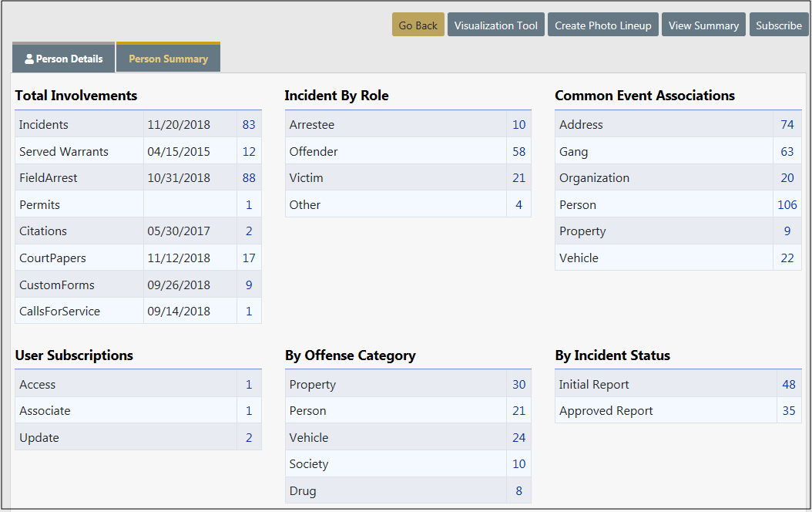The width and height of the screenshot is (812, 512).
Task: Open the Visualization Tool
Action: [495, 25]
